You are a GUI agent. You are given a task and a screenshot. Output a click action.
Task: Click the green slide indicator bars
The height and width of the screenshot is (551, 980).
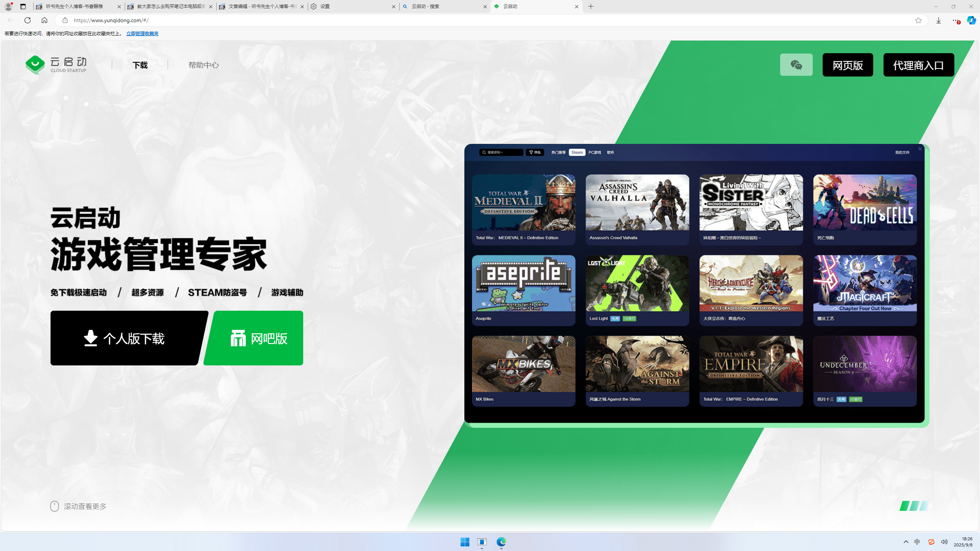pyautogui.click(x=914, y=506)
